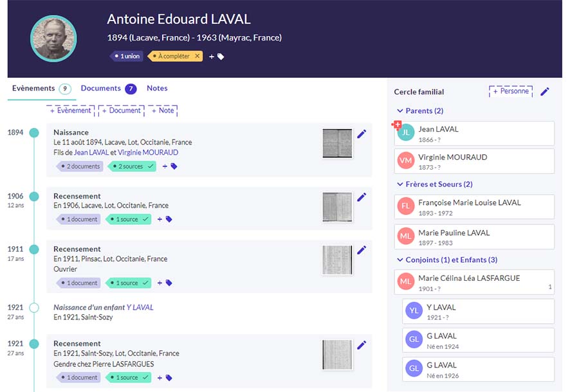Click the pencil edit icon on Naissance event
579x392 pixels.
coord(362,134)
